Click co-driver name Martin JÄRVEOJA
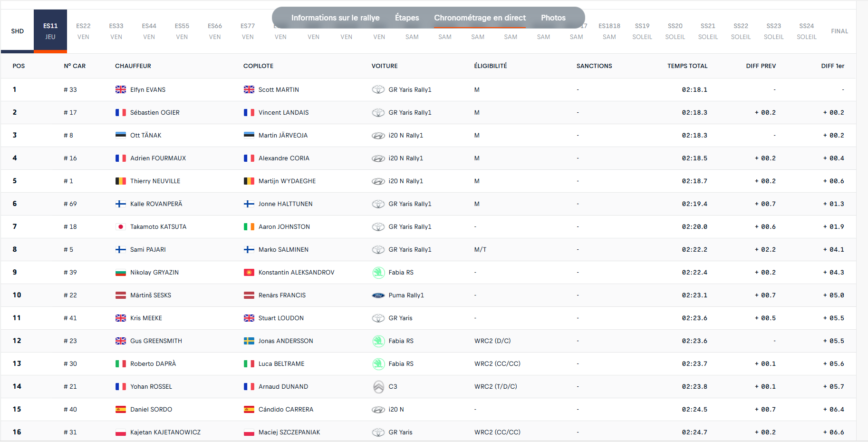The width and height of the screenshot is (868, 442). click(x=283, y=135)
